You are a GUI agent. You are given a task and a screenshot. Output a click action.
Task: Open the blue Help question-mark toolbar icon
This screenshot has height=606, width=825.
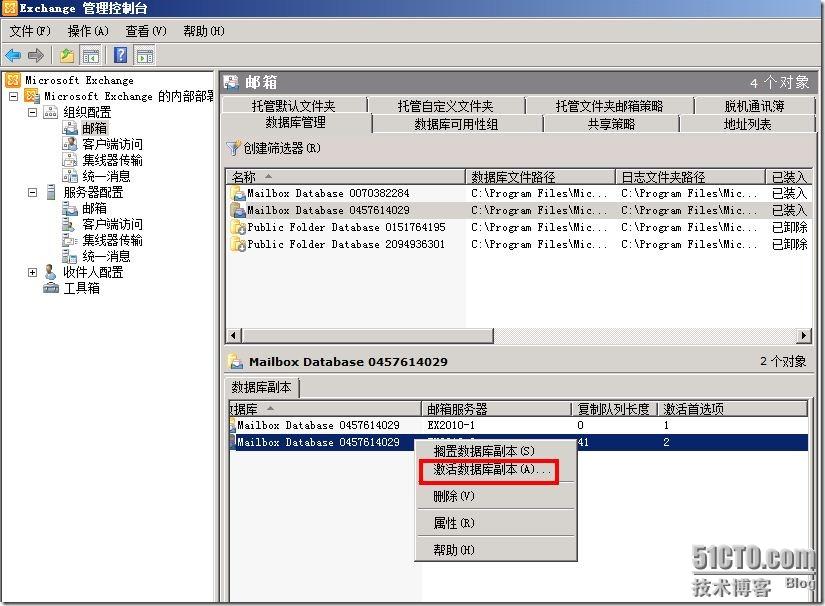coord(120,55)
